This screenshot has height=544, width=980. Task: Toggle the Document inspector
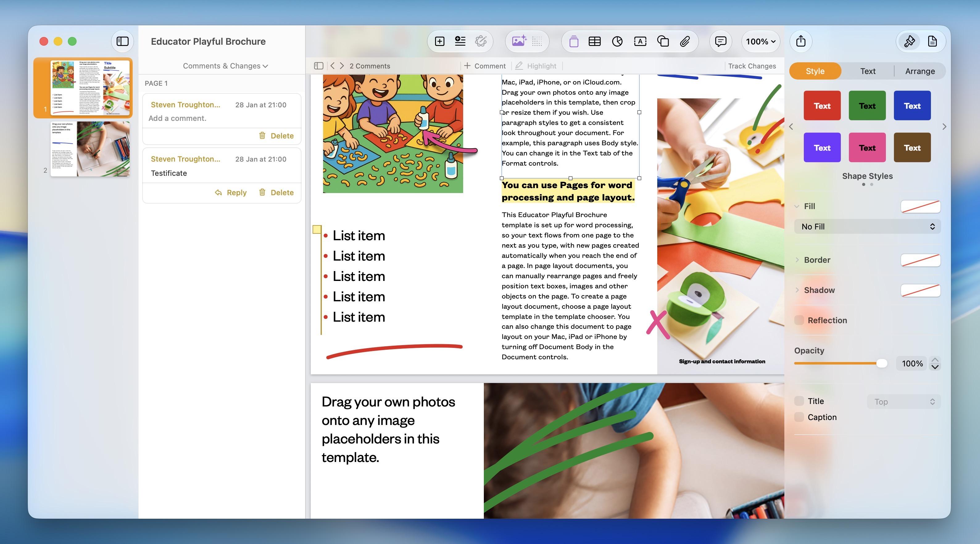(x=932, y=41)
